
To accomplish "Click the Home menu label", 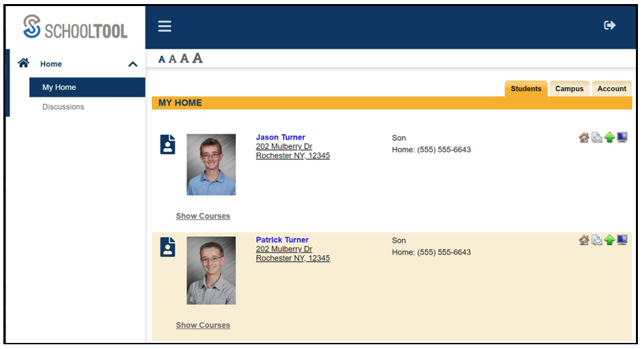I will [51, 64].
